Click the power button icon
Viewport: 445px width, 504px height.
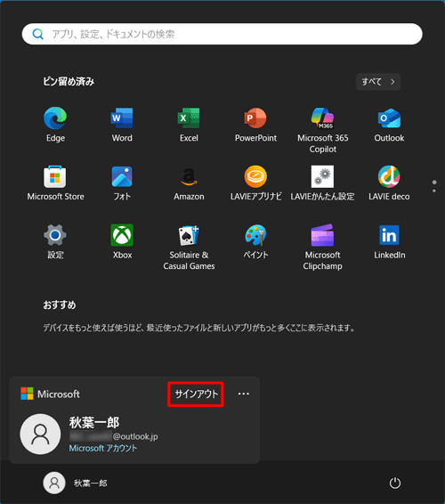(x=395, y=483)
